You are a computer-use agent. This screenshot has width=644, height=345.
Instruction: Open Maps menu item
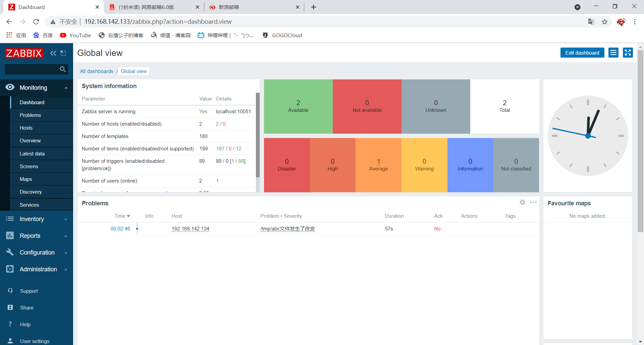pos(42,179)
